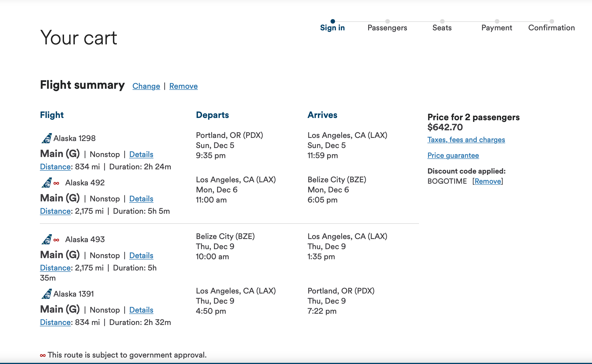Screen dimensions: 592x364
Task: Click 'Duration: 2h 32m' text
Action: (x=140, y=322)
